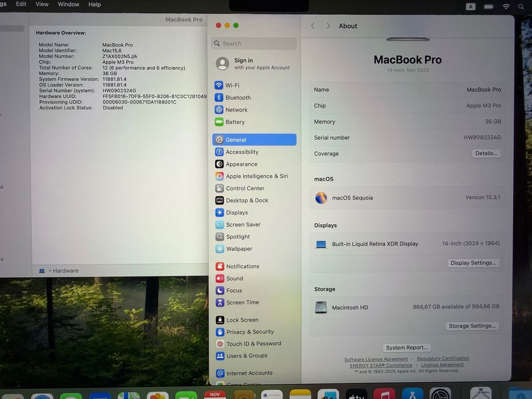Click the System Report button

tap(407, 348)
